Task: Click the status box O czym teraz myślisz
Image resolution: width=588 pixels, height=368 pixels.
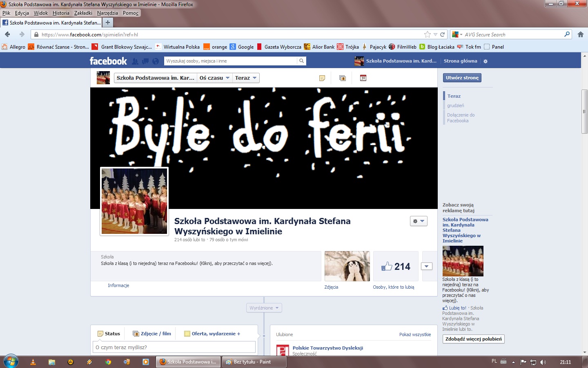Action: (174, 347)
